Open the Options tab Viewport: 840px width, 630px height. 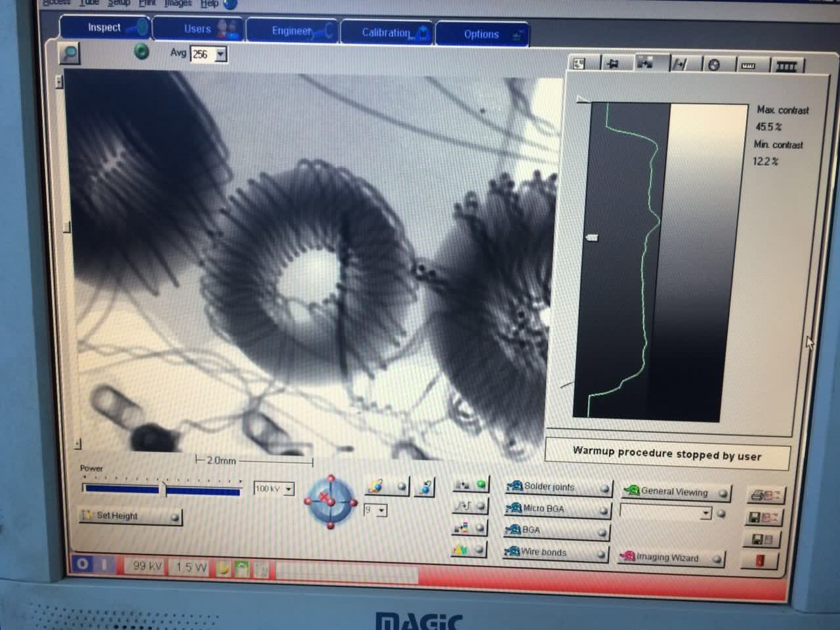482,34
